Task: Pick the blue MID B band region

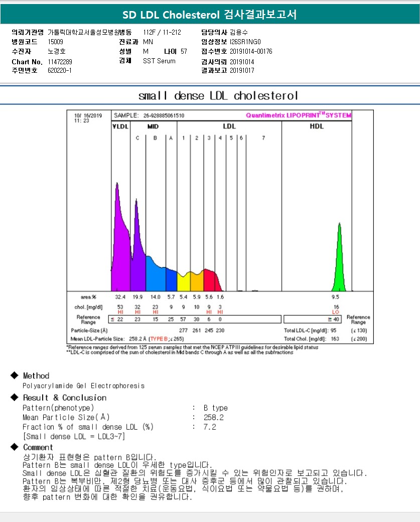Action: point(155,276)
